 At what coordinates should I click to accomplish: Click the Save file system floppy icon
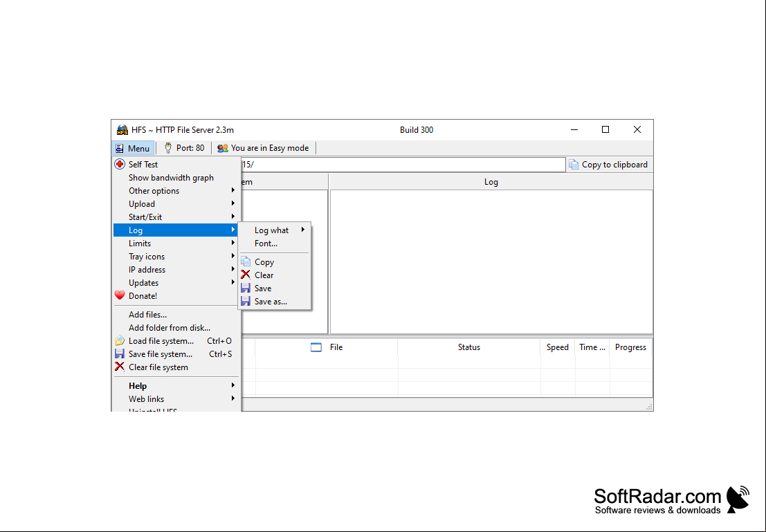(x=120, y=354)
